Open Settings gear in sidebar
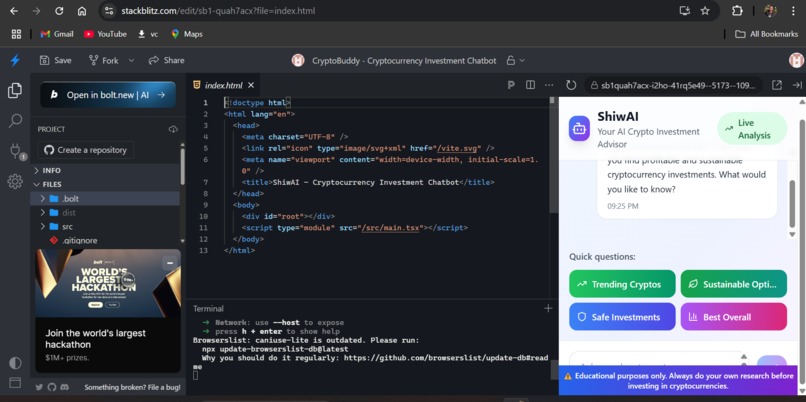 (x=15, y=181)
